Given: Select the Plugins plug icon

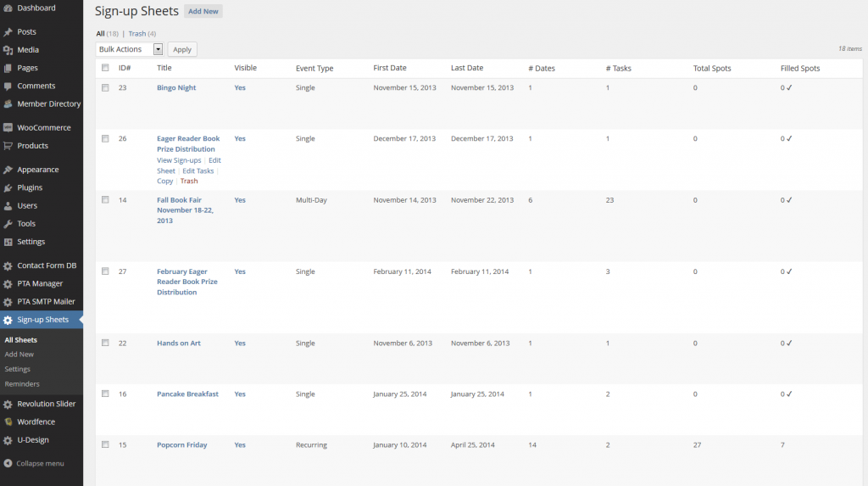Looking at the screenshot, I should [x=8, y=187].
